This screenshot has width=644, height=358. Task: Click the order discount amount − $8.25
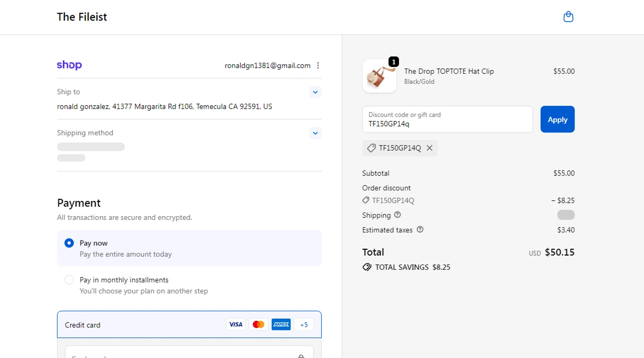click(x=563, y=200)
